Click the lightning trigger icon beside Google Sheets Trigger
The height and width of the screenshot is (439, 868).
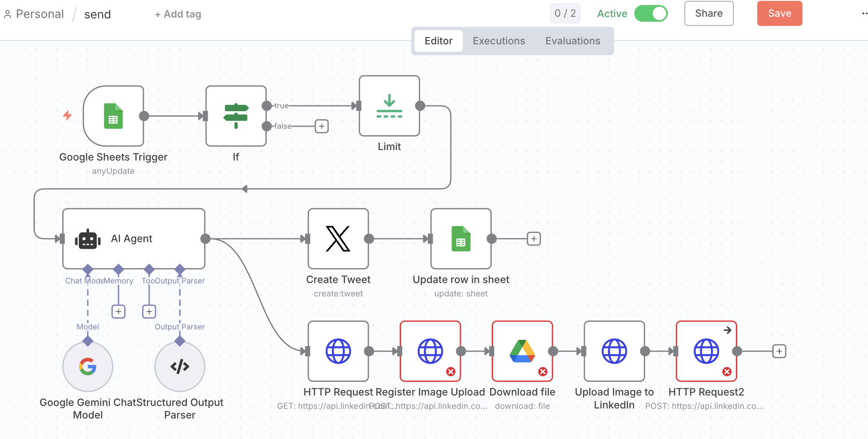[67, 115]
